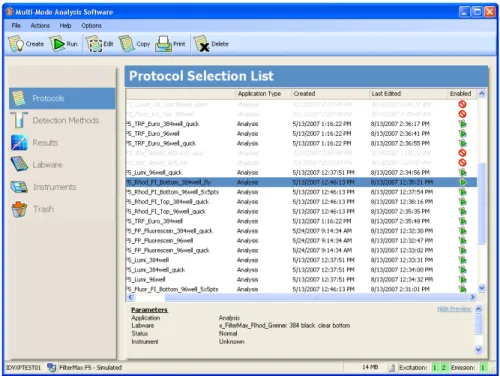Select the F5_FP_Fluorescein_384well_quick protocol

tap(169, 231)
